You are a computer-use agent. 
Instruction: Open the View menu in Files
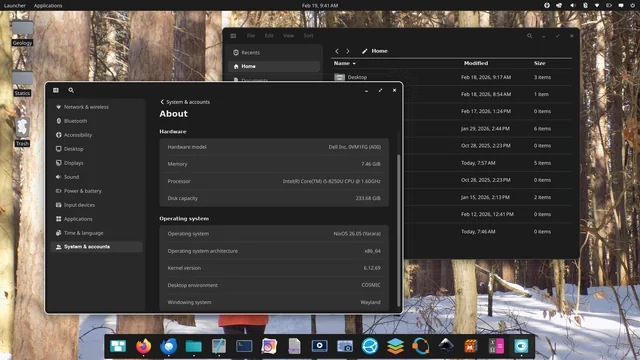[289, 36]
